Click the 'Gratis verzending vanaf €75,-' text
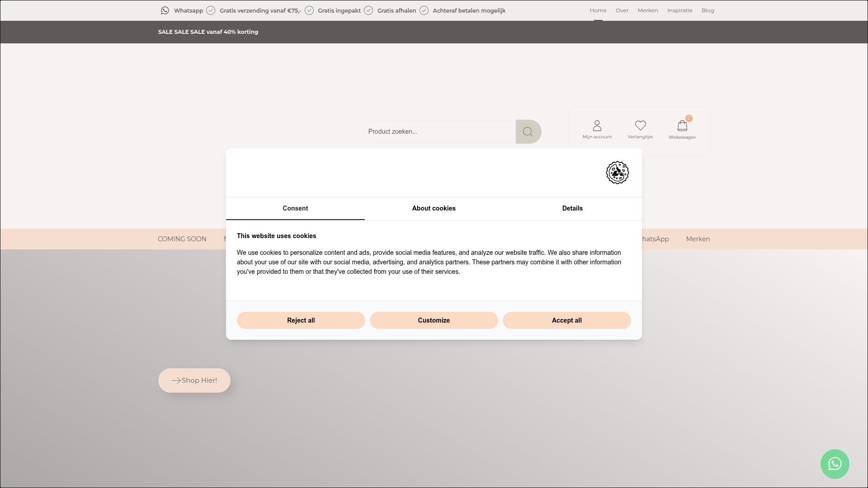This screenshot has height=488, width=868. 260,10
